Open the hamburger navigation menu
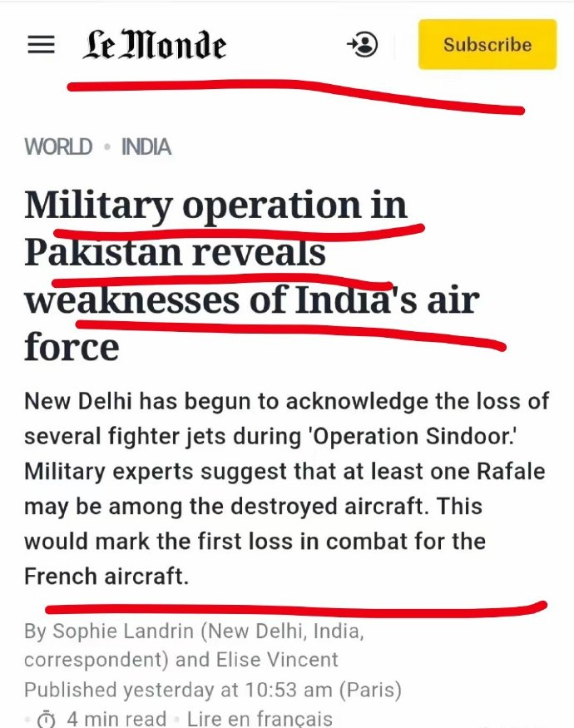This screenshot has height=728, width=574. pos(41,45)
